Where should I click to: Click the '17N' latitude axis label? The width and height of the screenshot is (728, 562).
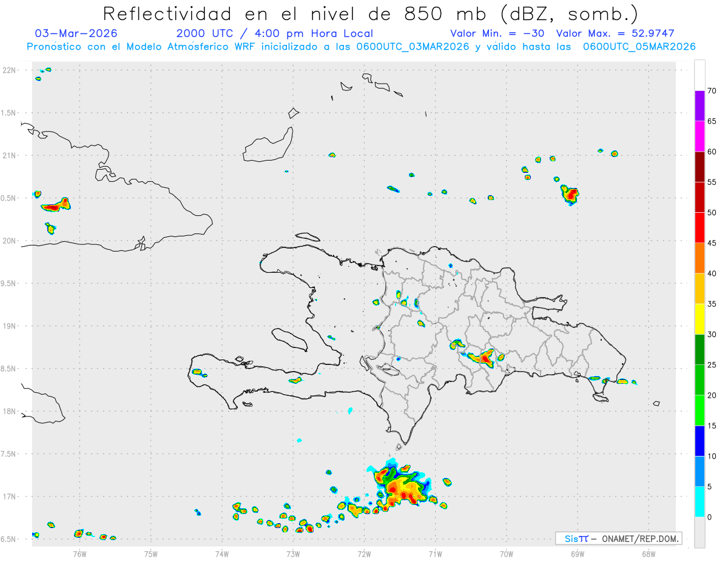tap(9, 497)
